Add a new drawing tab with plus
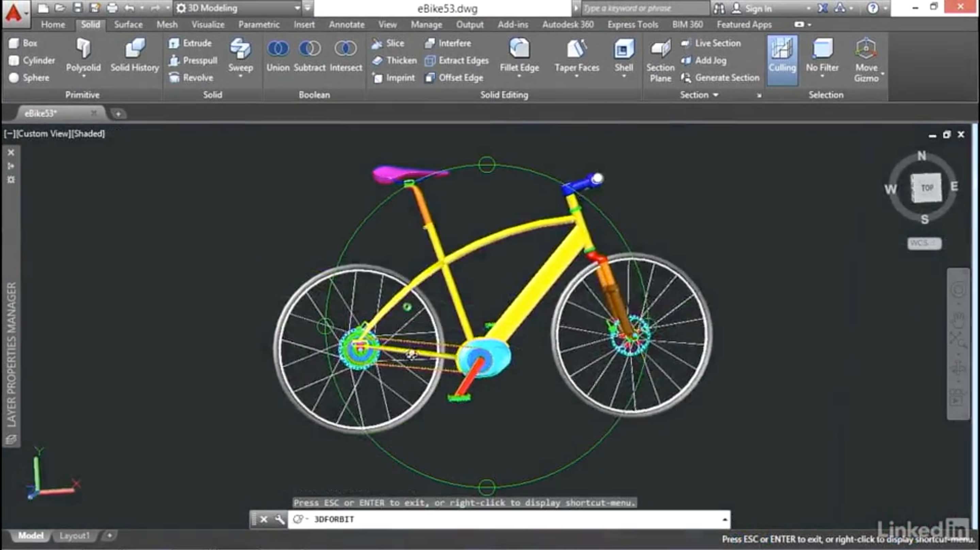The image size is (980, 550). 118,113
